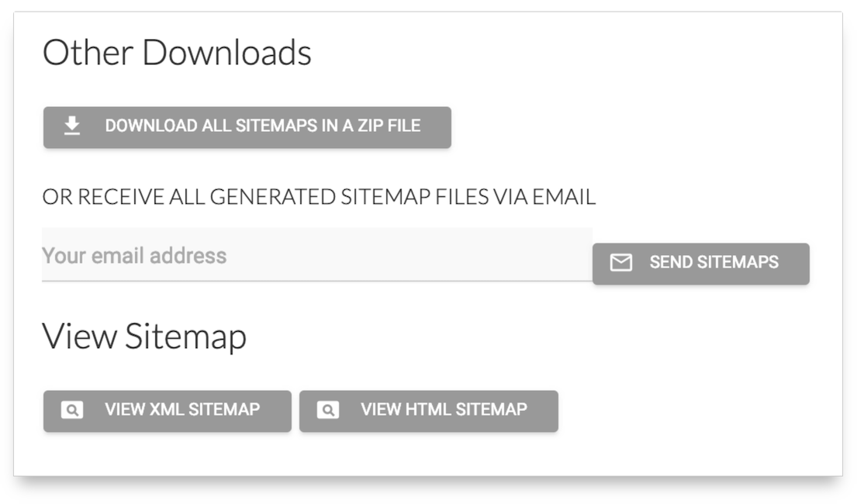Click the underline of the email field
Screen dimensions: 857x504
pyautogui.click(x=316, y=281)
